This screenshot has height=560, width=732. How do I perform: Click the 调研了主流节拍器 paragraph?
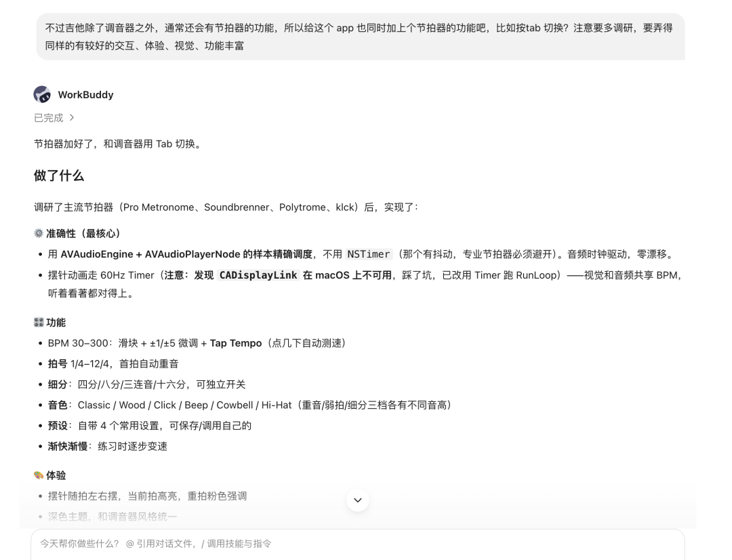(226, 207)
